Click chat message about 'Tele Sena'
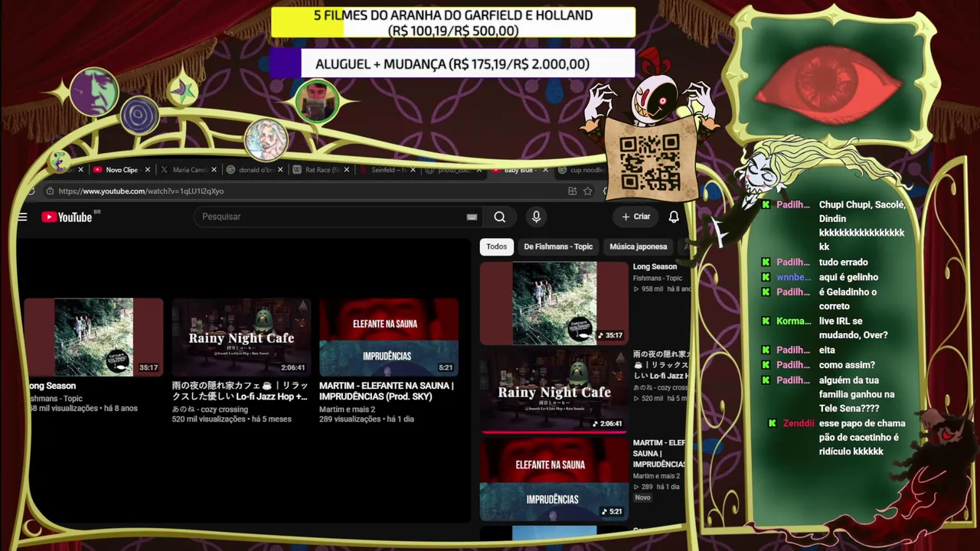This screenshot has height=551, width=980. pyautogui.click(x=857, y=394)
